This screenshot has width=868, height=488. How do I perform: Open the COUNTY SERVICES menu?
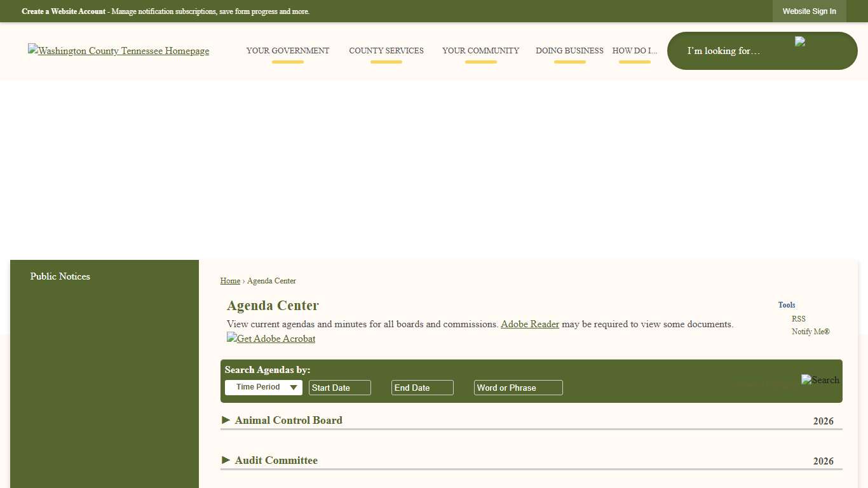point(386,51)
